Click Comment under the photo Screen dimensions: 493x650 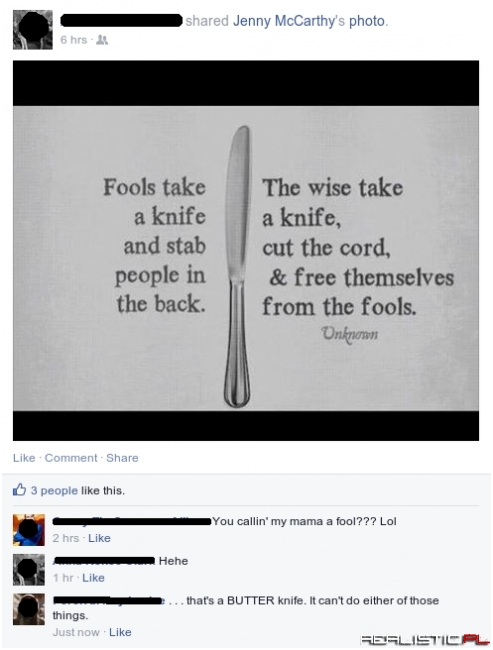point(71,458)
